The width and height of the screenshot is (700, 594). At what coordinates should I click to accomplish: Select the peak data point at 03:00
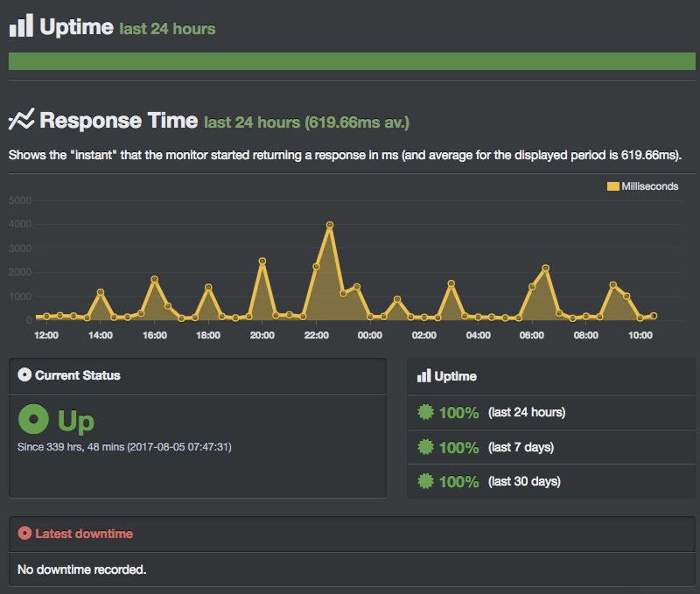point(451,283)
